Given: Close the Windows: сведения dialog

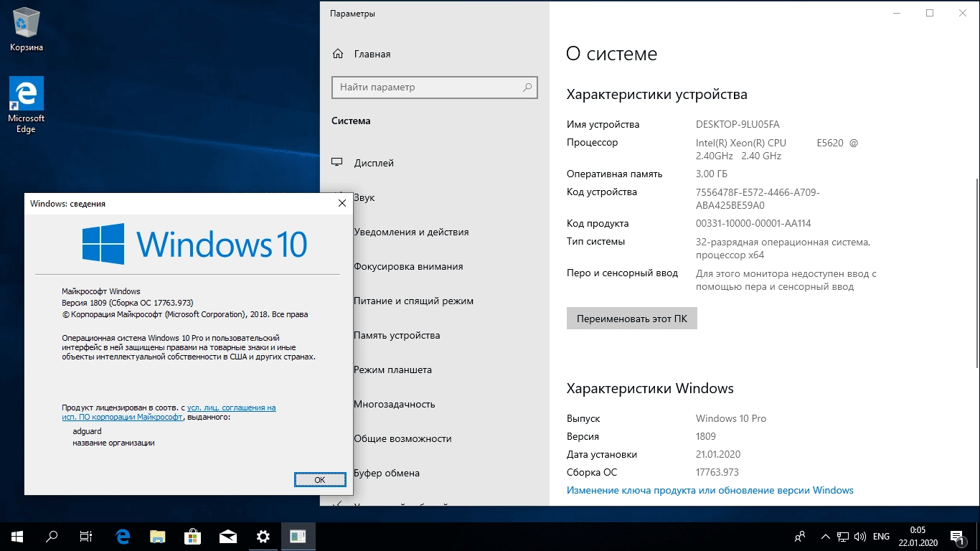Looking at the screenshot, I should [x=342, y=204].
